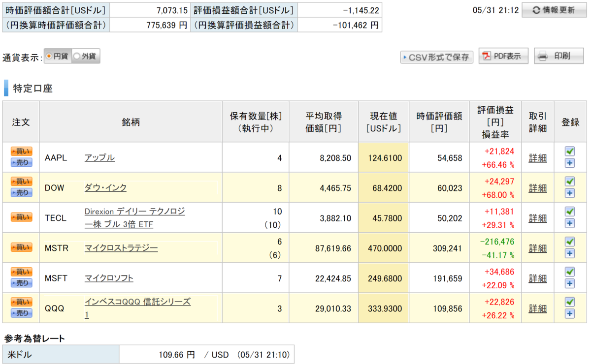This screenshot has width=591, height=364.
Task: Click the plus register icon for MSFT
Action: pyautogui.click(x=570, y=283)
